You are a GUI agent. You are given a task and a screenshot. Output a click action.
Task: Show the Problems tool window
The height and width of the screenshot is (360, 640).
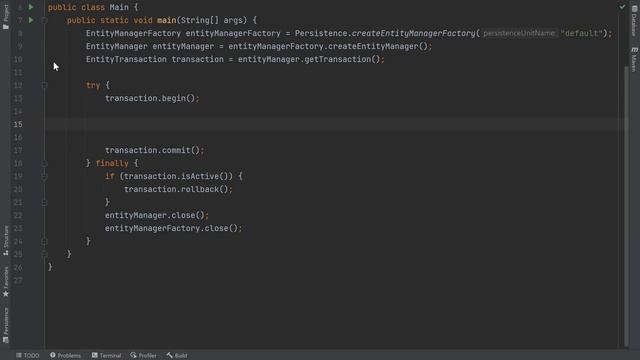point(65,356)
